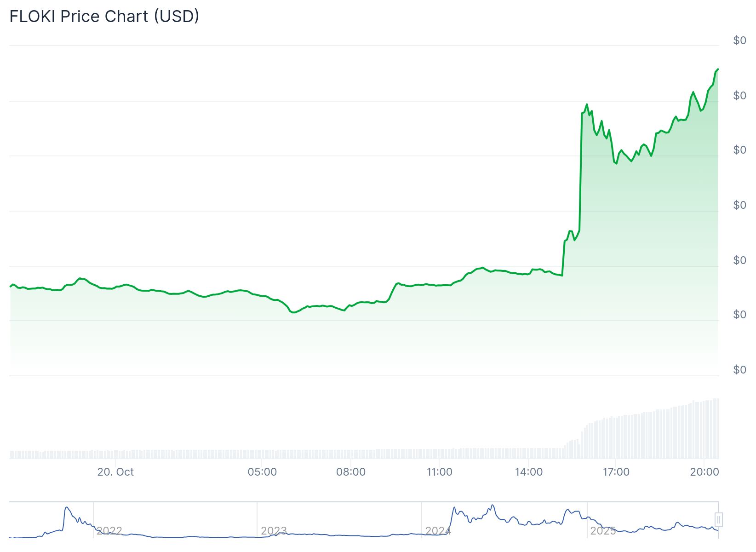756x552 pixels.
Task: Click the "FLOKI Price Chart (USD)" title
Action: tap(104, 17)
